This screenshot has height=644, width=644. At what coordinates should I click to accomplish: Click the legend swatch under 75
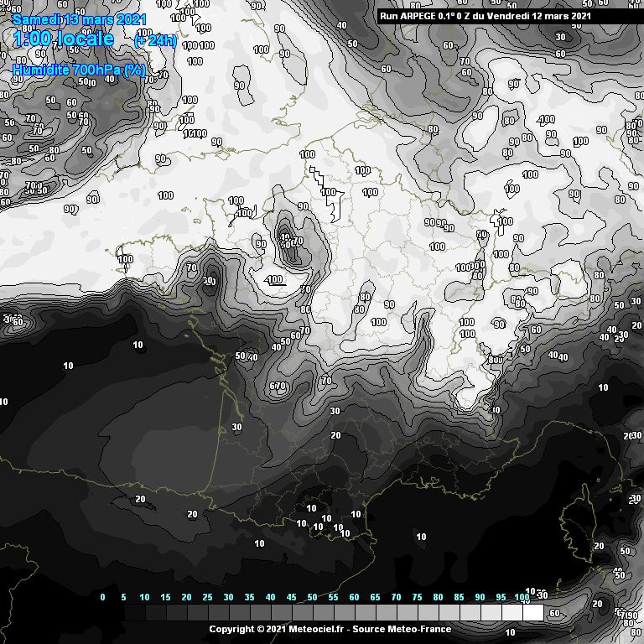428,613
